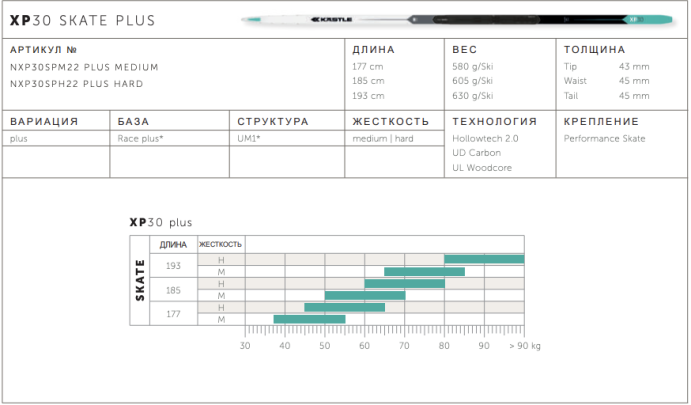Click the Hollowtech 2.0 technology entry
691x405 pixels.
tap(485, 139)
